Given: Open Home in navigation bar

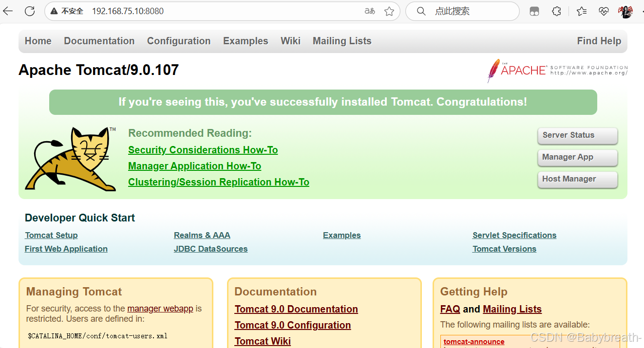Looking at the screenshot, I should click(x=38, y=41).
